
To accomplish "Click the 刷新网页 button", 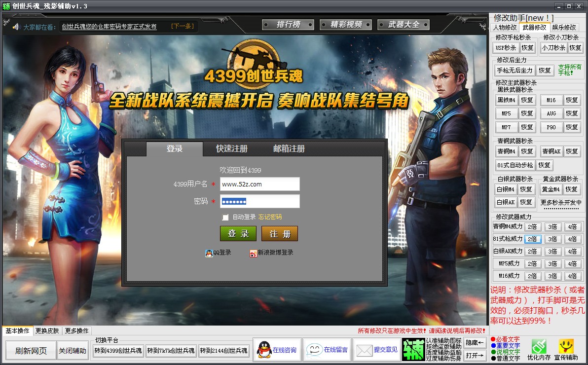I will click(x=31, y=351).
